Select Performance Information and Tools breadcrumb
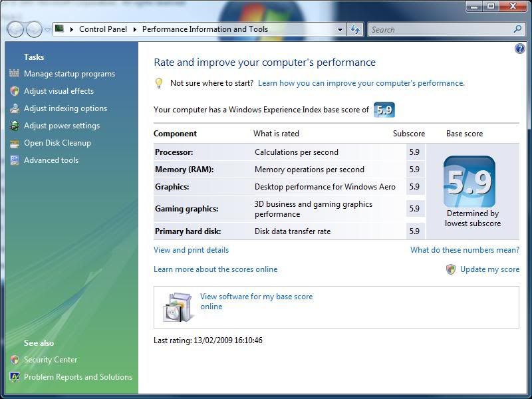Image resolution: width=532 pixels, height=399 pixels. coord(205,29)
